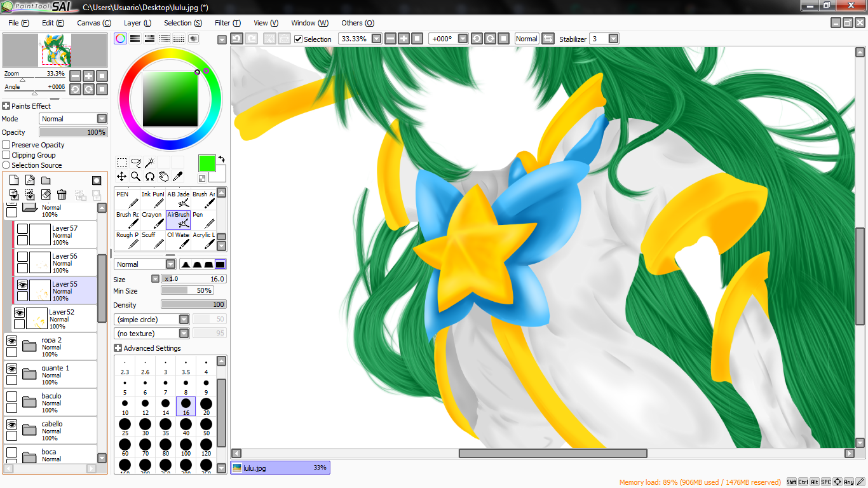Show the Color Wheel panel
Viewport: 868px width, 488px height.
pyautogui.click(x=120, y=39)
